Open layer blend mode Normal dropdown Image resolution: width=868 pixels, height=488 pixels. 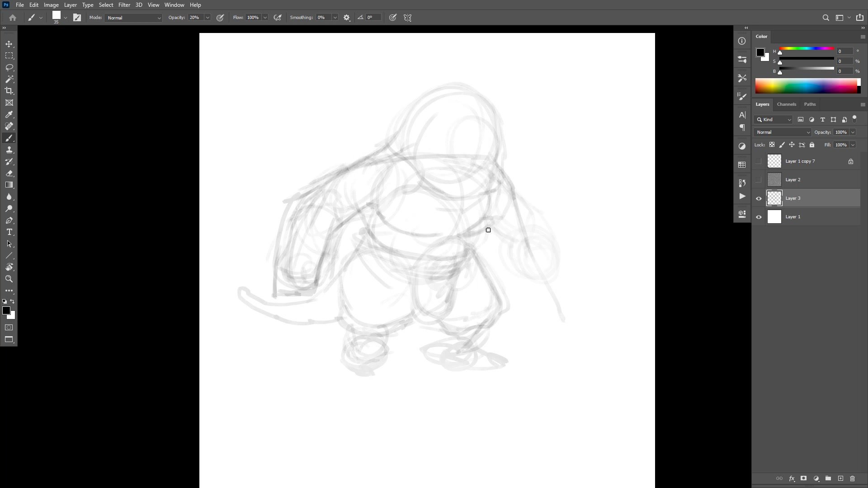(783, 132)
